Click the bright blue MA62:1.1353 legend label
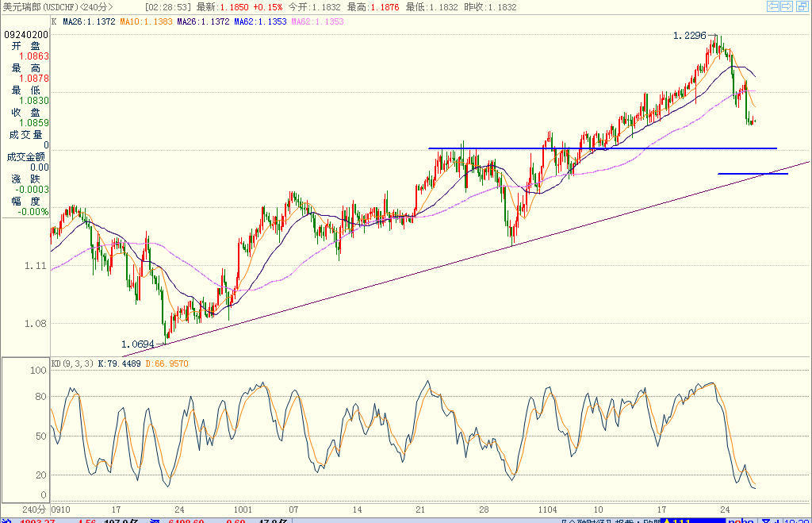This screenshot has width=812, height=523. (260, 21)
